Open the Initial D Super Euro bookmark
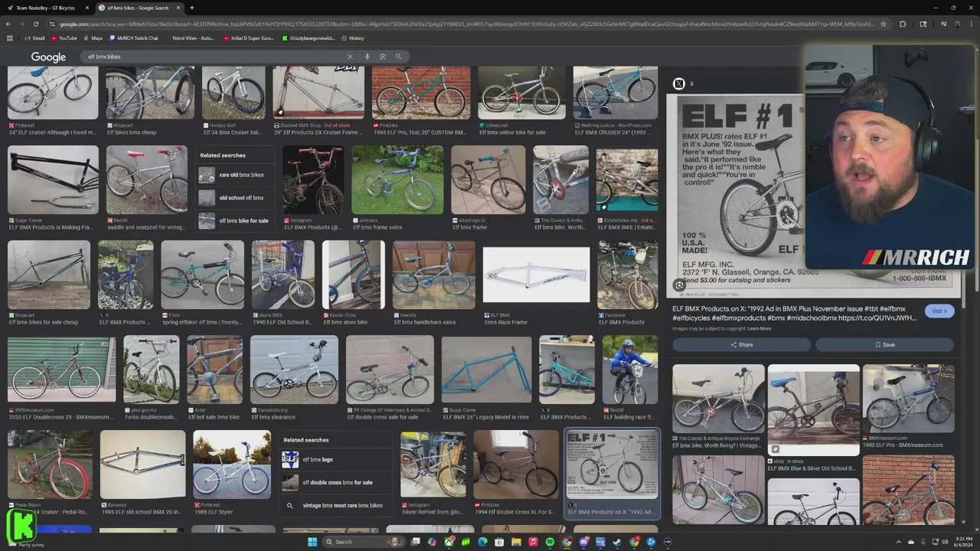The width and height of the screenshot is (980, 551). tap(249, 37)
